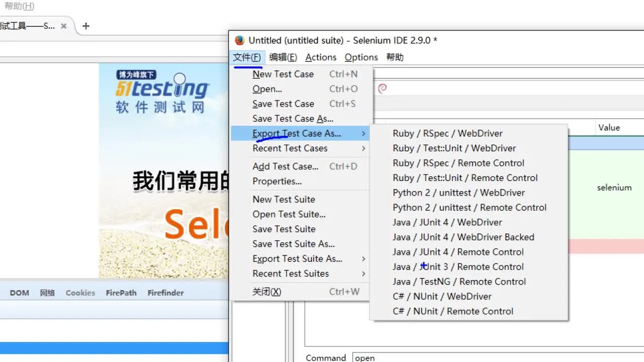Expand the Export Test Case As... submenu
This screenshot has height=362, width=644.
(301, 133)
